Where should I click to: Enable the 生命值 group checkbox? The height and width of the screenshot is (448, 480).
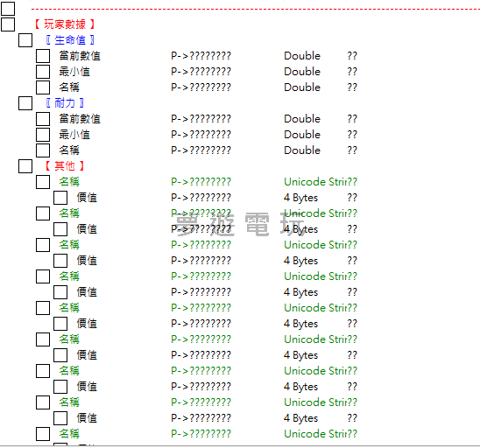pos(25,40)
